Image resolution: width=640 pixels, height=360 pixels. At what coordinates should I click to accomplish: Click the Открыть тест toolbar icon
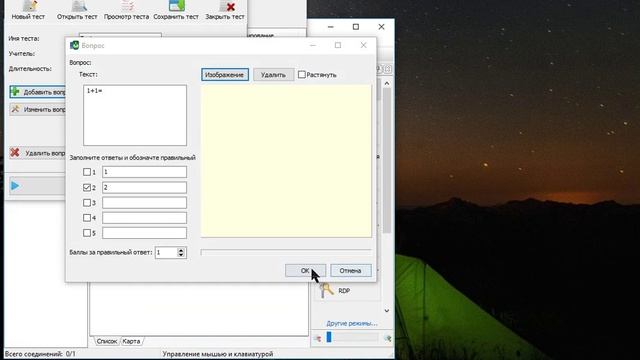[x=79, y=6]
